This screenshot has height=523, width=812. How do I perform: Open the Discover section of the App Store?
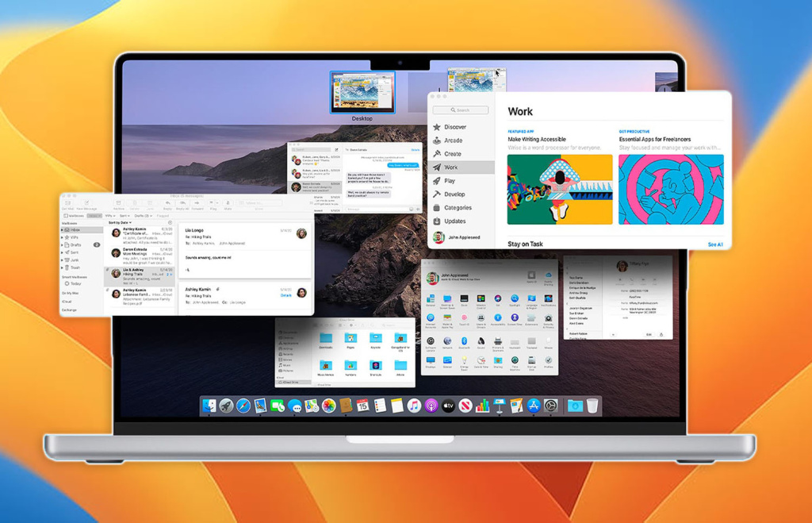456,127
